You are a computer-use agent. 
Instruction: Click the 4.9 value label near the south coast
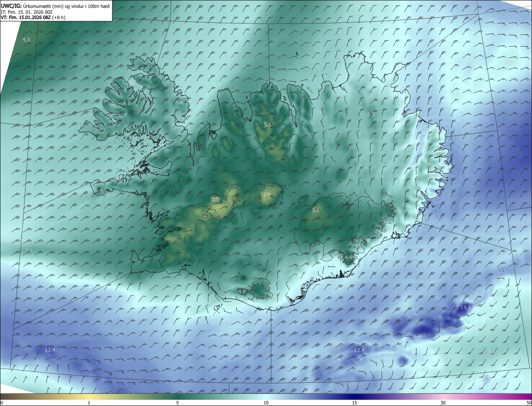tap(242, 292)
